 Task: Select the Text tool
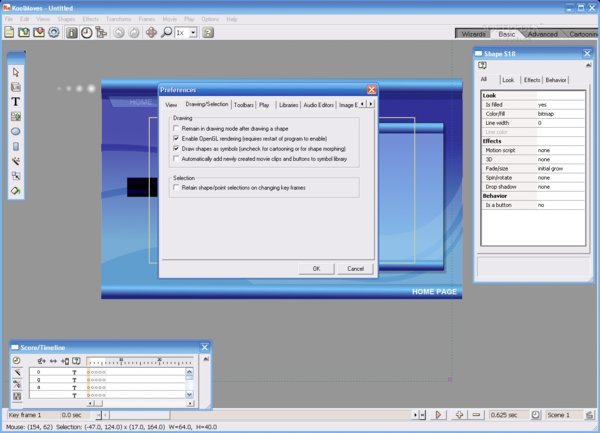pos(16,101)
